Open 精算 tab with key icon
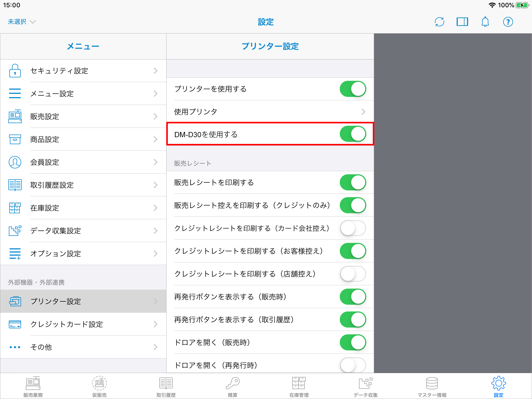 pos(232,387)
